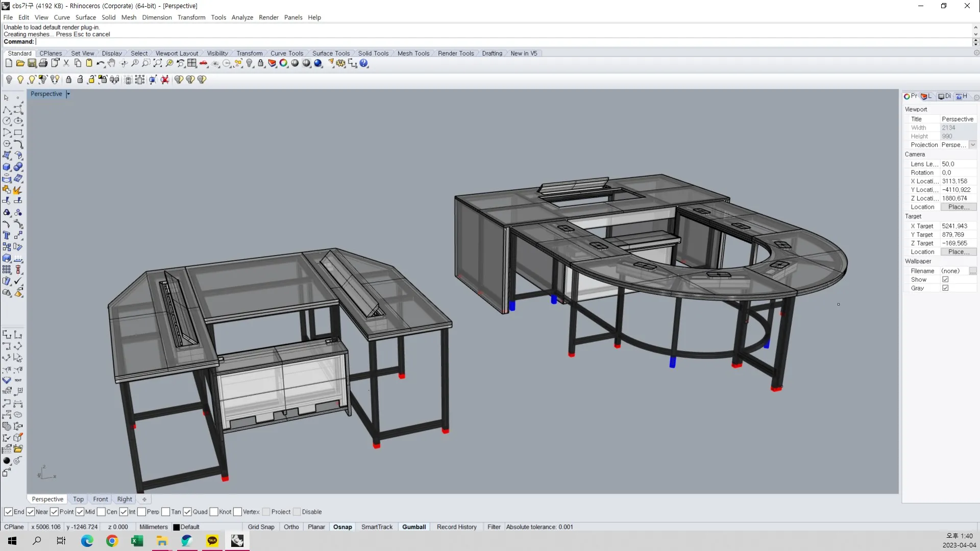
Task: Open the Help question mark icon
Action: (x=364, y=63)
